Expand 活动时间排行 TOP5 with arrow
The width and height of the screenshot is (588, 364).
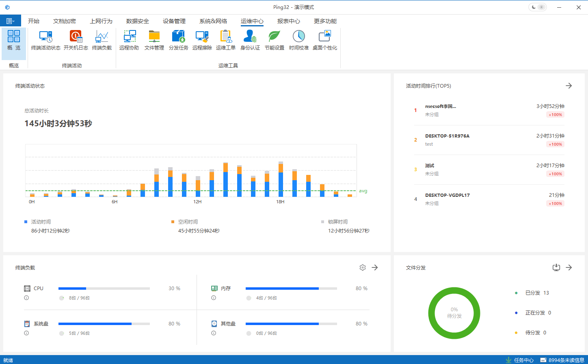coord(569,86)
